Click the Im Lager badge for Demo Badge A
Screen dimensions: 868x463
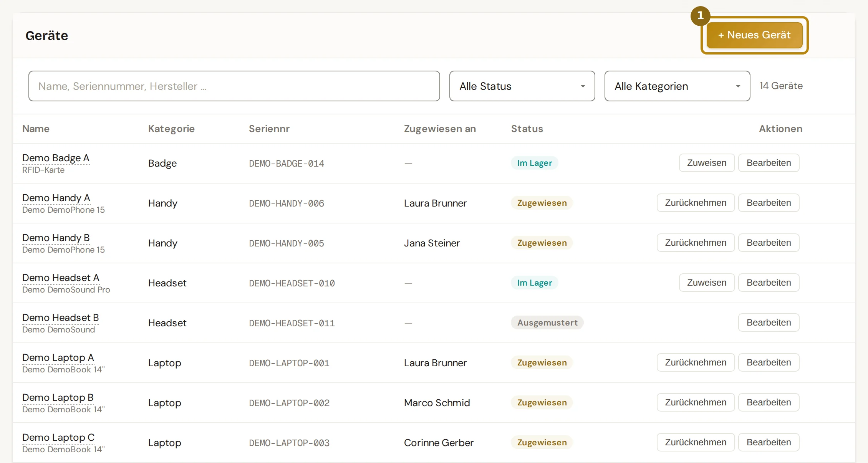(534, 163)
